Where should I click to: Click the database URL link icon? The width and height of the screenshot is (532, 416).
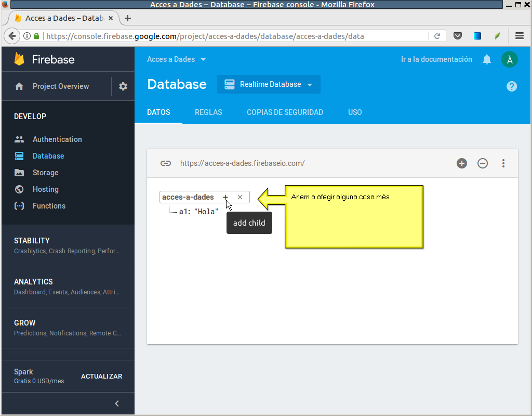[166, 163]
